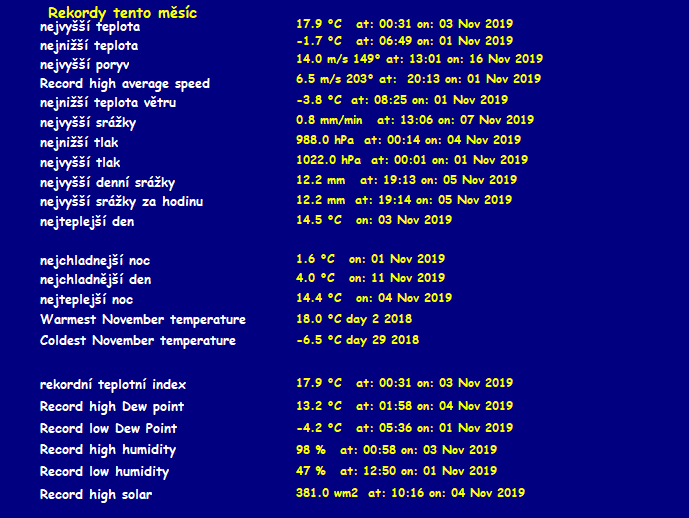Select the 14.4 °C on 04 Nov value
This screenshot has height=518, width=689.
pyautogui.click(x=374, y=298)
